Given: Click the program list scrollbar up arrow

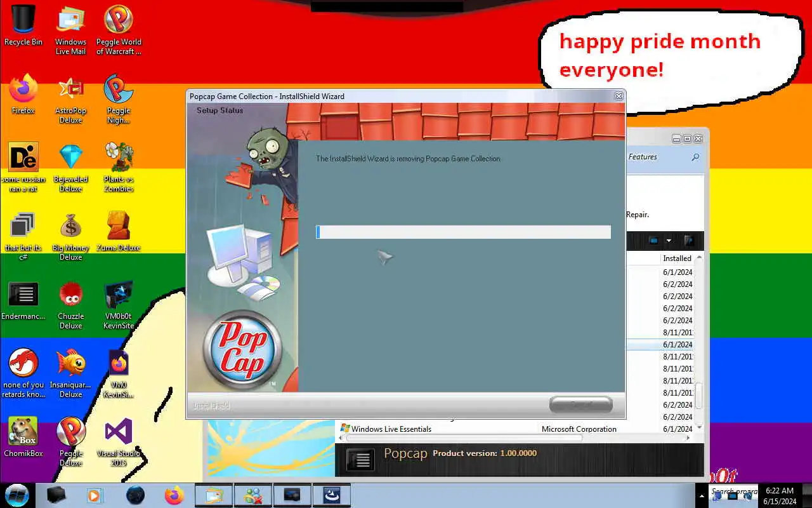Looking at the screenshot, I should [699, 258].
